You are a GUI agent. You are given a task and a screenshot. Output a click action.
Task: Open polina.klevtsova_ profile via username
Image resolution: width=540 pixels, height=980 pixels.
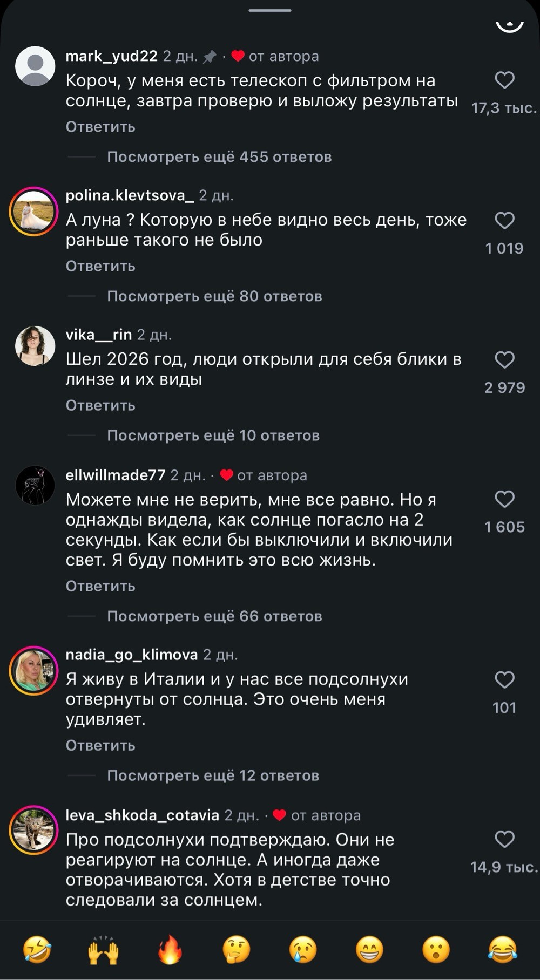(130, 195)
